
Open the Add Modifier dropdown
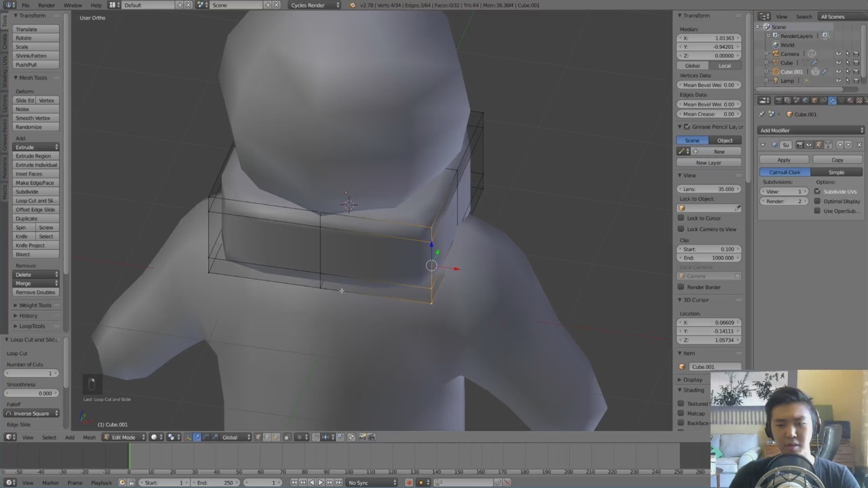(811, 130)
